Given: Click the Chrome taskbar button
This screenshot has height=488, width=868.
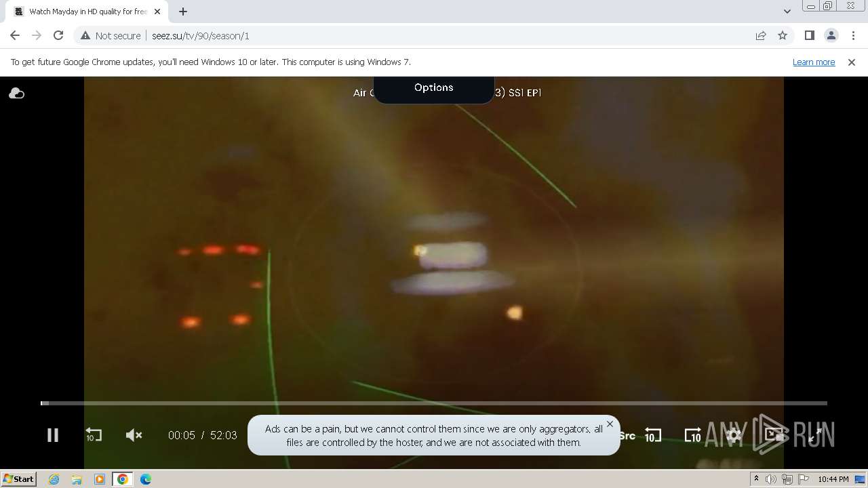Looking at the screenshot, I should 123,479.
